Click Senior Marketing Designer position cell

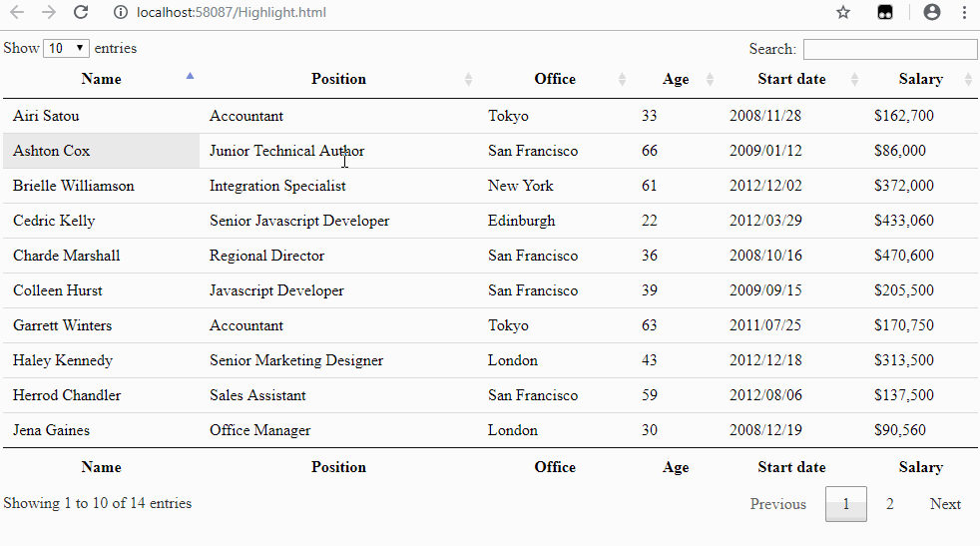point(338,360)
